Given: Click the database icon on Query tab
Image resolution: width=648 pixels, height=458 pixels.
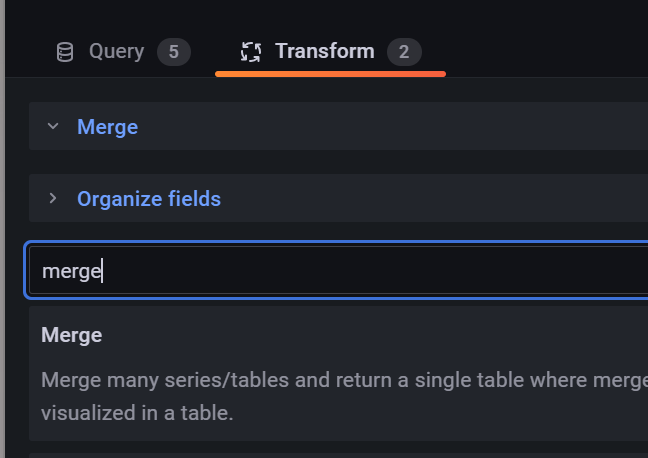Looking at the screenshot, I should [x=65, y=52].
